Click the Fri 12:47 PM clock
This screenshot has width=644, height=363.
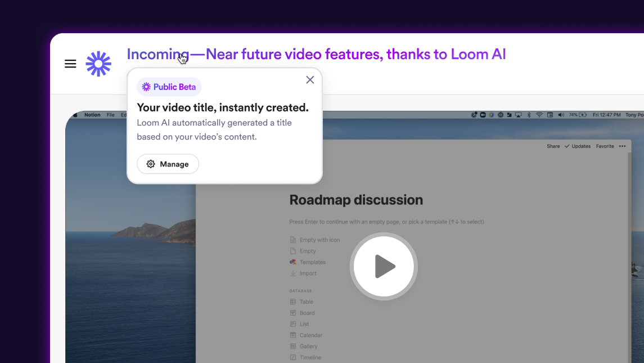coord(607,115)
